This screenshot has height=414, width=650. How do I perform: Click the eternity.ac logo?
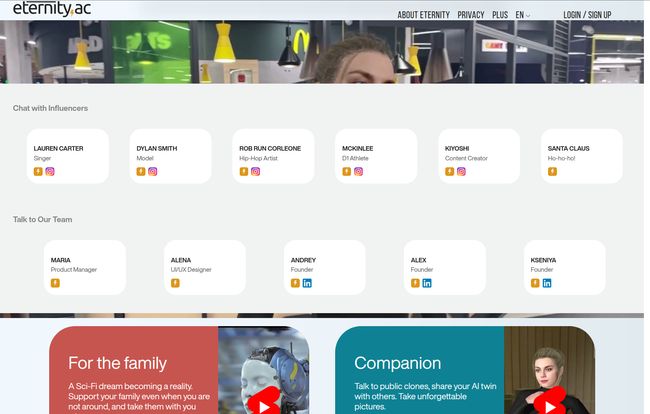pos(52,8)
